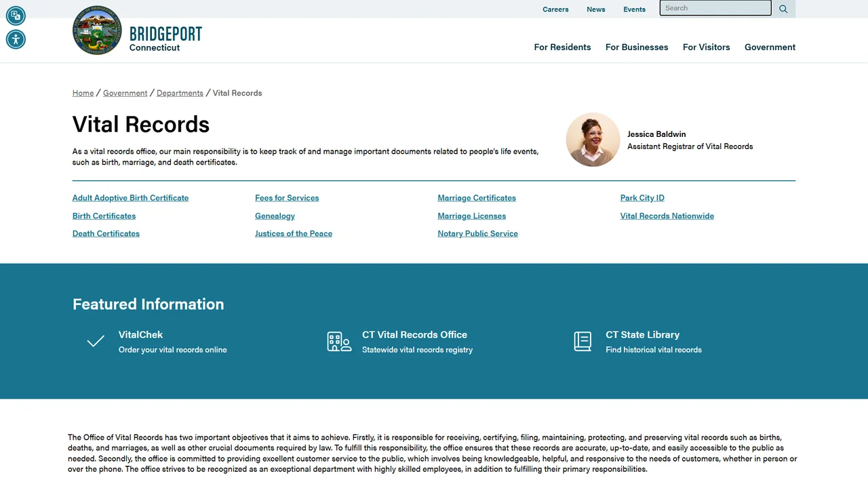Click the VitalChek checkmark icon
The width and height of the screenshot is (868, 488).
[96, 341]
